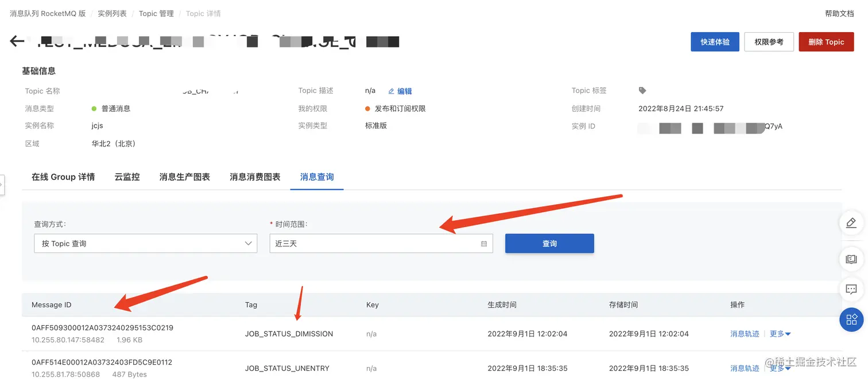Open the 消息生产图表 tab
Screen dimensions: 868x379
[184, 177]
